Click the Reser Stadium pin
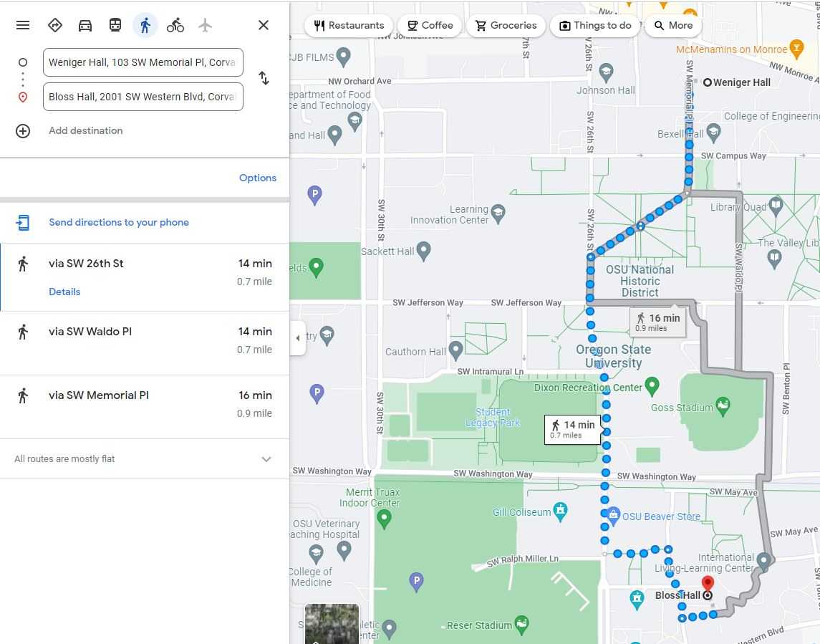820x644 pixels. pyautogui.click(x=522, y=624)
